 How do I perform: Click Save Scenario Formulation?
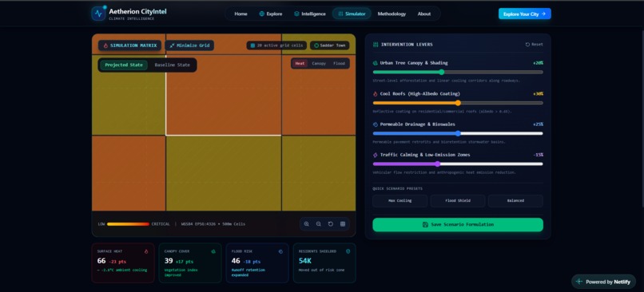pyautogui.click(x=458, y=225)
